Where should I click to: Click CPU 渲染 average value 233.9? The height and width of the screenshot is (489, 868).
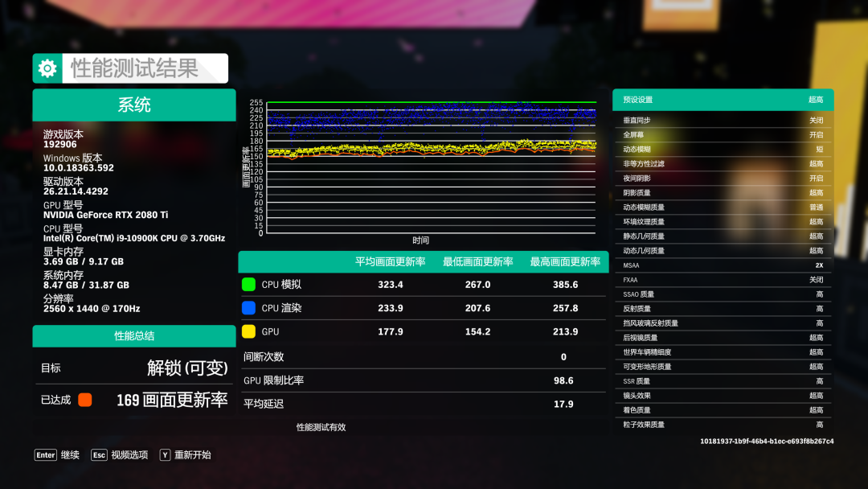click(x=391, y=308)
